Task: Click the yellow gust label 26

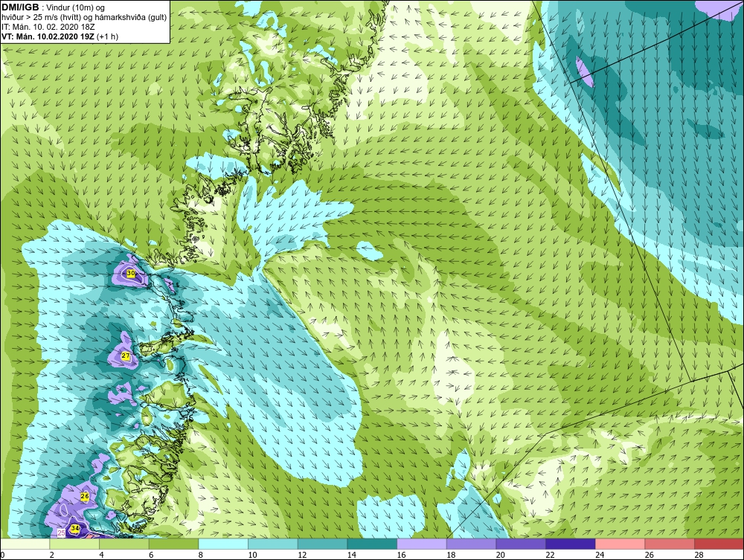Action: point(85,497)
